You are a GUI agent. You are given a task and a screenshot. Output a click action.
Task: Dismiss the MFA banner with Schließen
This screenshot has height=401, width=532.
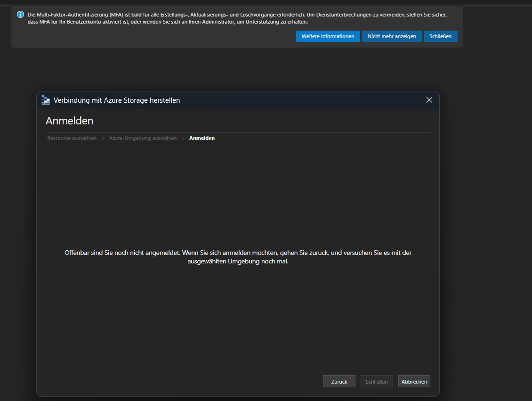pyautogui.click(x=440, y=36)
